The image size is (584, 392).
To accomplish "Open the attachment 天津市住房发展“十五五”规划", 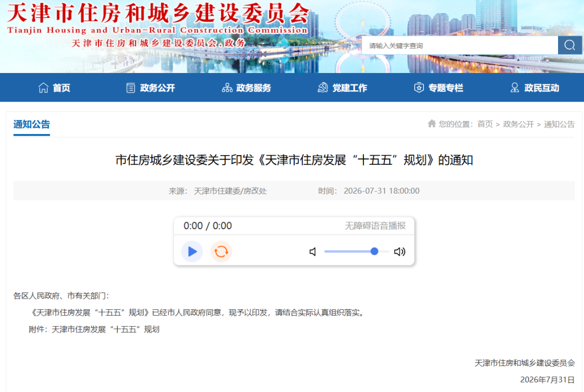I will pos(105,329).
